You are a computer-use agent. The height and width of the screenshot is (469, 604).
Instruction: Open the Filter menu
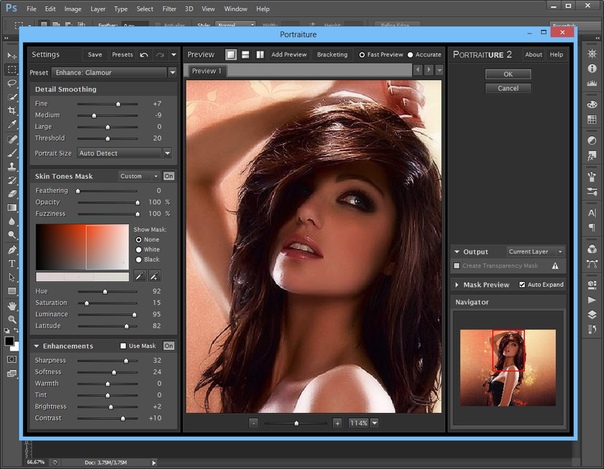(171, 8)
